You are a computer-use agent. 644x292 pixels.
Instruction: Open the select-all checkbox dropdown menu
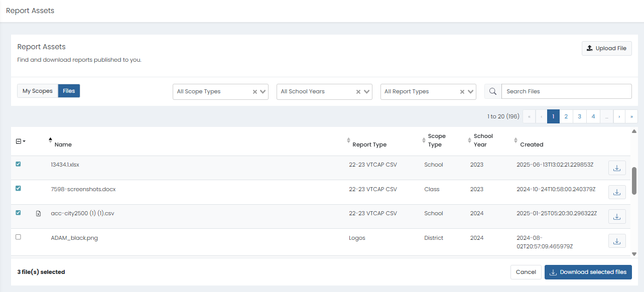pyautogui.click(x=24, y=141)
